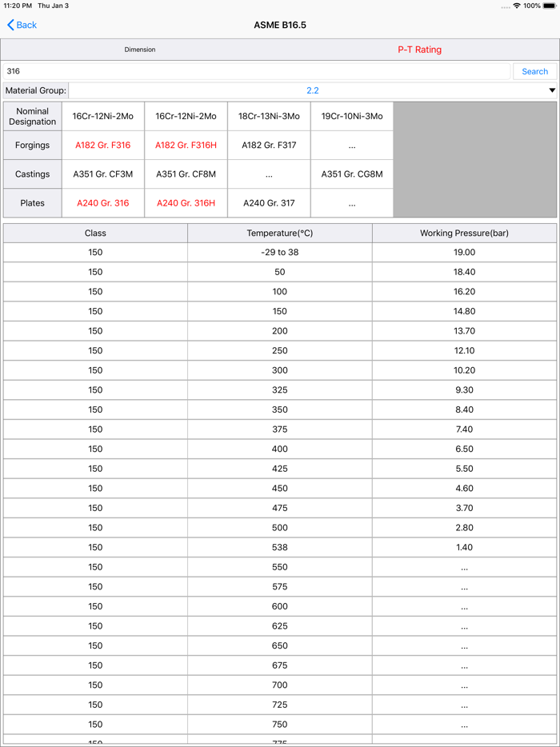Image resolution: width=560 pixels, height=747 pixels.
Task: Tap the A351 Gr. CG8M cell
Action: point(352,174)
